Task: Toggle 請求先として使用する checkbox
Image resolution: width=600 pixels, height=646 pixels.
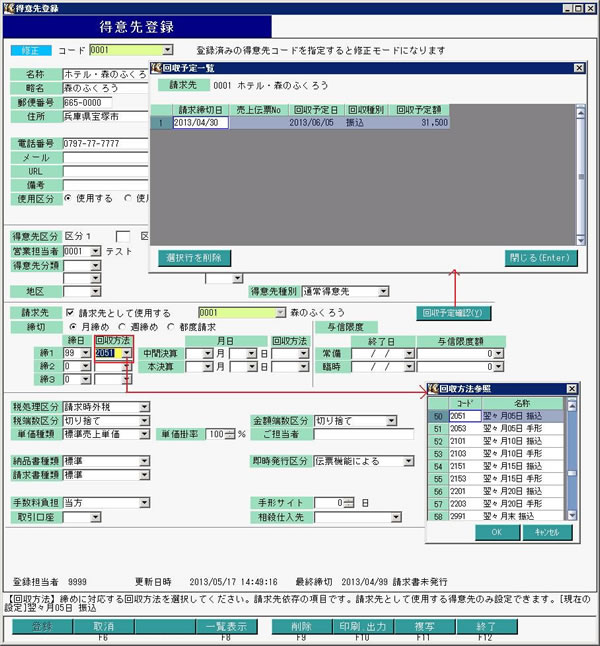Action: coord(70,313)
